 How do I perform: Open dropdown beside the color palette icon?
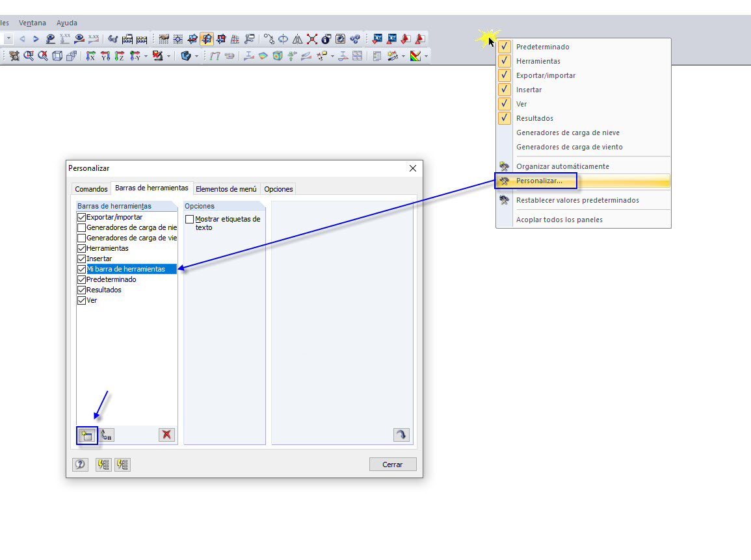[x=426, y=56]
